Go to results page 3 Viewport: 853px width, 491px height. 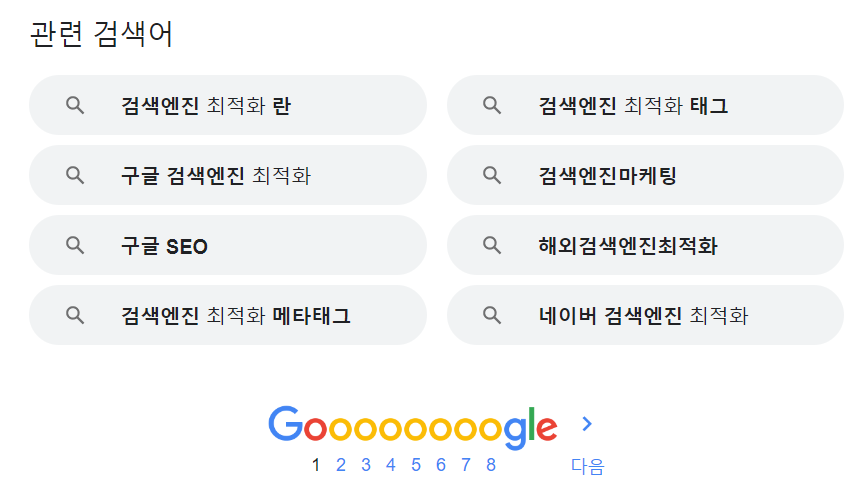[366, 464]
